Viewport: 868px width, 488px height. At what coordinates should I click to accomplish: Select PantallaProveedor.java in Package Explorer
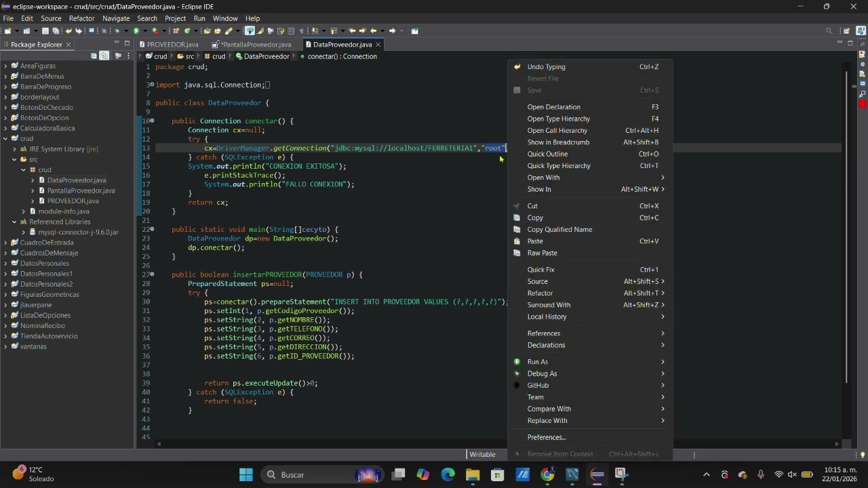pyautogui.click(x=81, y=190)
